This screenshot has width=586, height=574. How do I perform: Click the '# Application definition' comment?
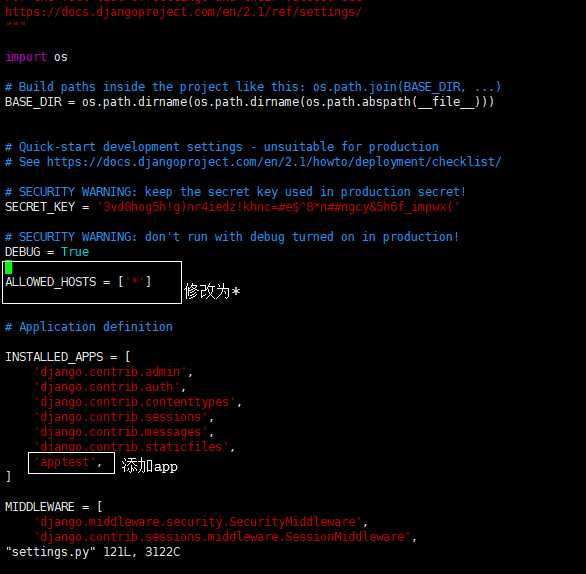tap(89, 327)
